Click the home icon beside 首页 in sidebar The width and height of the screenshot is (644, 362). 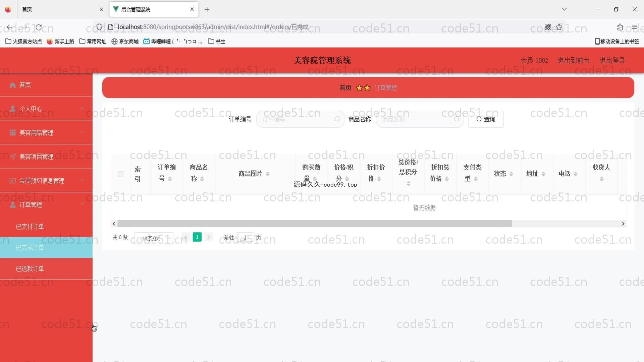(x=13, y=85)
